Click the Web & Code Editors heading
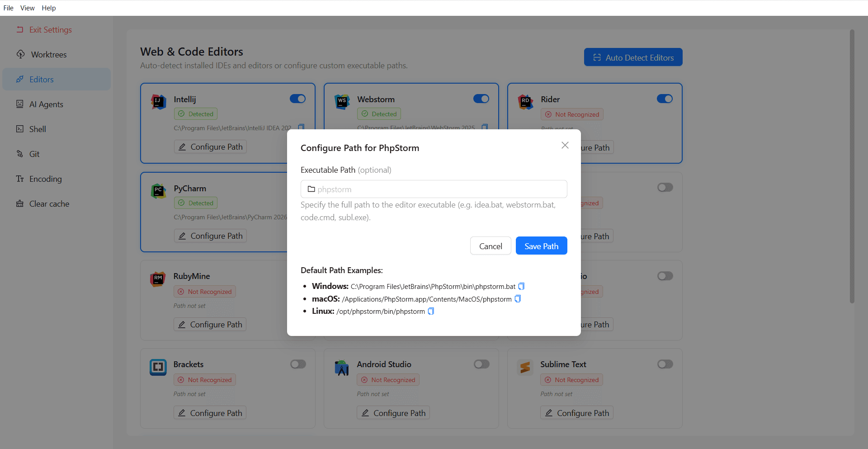Screen dimensions: 868x449 [192, 52]
